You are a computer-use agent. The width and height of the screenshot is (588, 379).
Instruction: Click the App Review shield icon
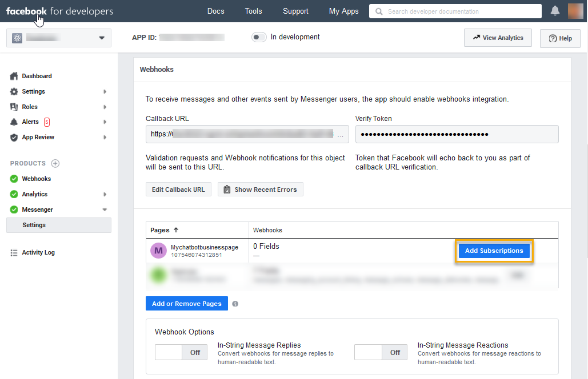pos(14,137)
